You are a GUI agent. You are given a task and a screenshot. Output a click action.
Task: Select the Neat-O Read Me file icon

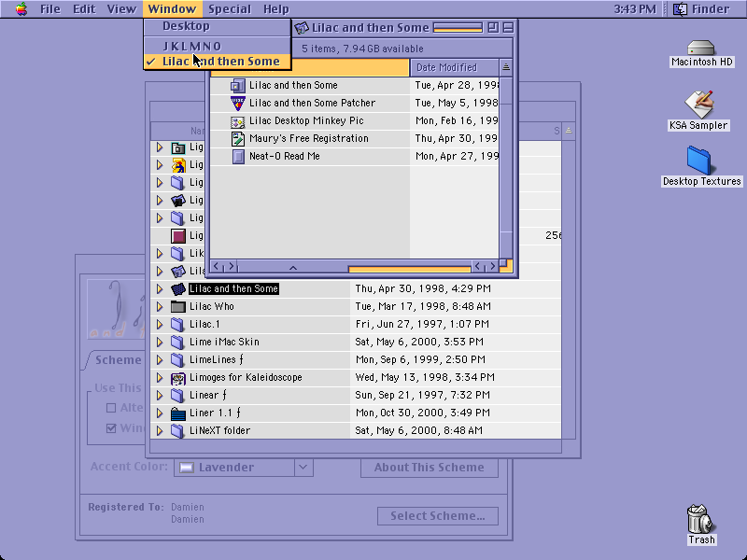click(x=238, y=157)
